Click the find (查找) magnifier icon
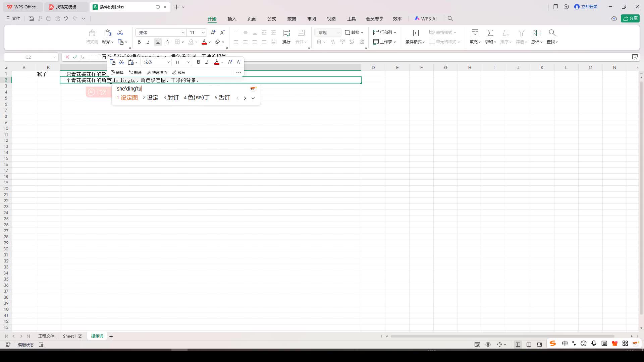The image size is (644, 362). tap(552, 33)
